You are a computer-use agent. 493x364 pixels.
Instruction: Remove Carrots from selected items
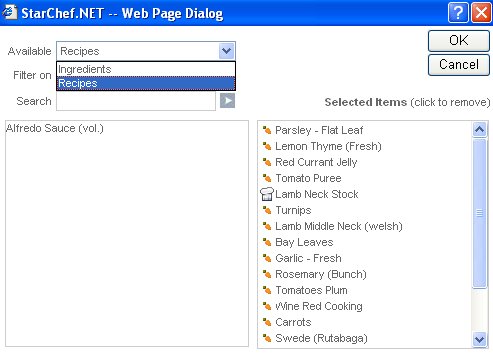(293, 322)
